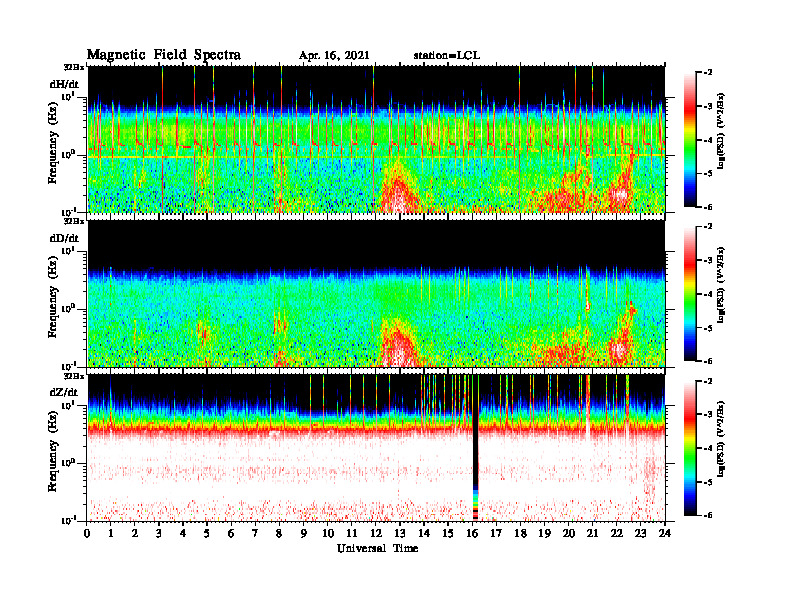Click the hour 0 tick label on time axis
792x612 pixels.
(87, 534)
